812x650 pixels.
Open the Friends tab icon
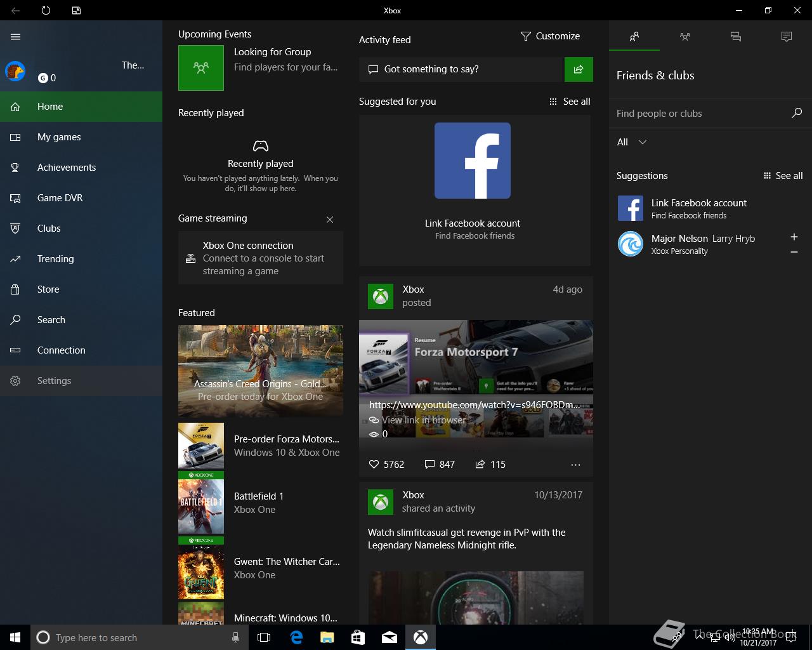(x=634, y=37)
